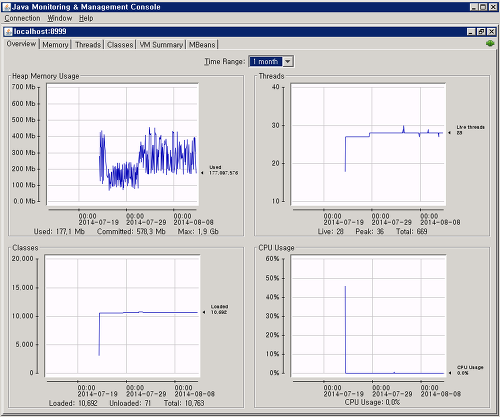Click the green connection status icon
Image resolution: width=500 pixels, height=417 pixels.
tap(490, 43)
